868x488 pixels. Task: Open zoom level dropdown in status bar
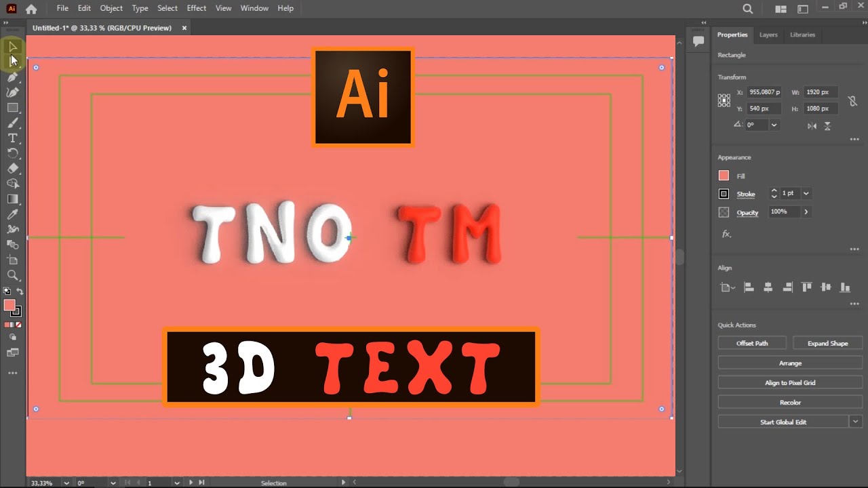tap(66, 483)
